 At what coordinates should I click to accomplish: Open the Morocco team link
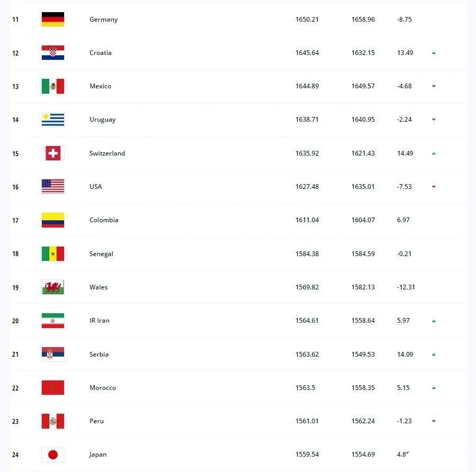103,388
